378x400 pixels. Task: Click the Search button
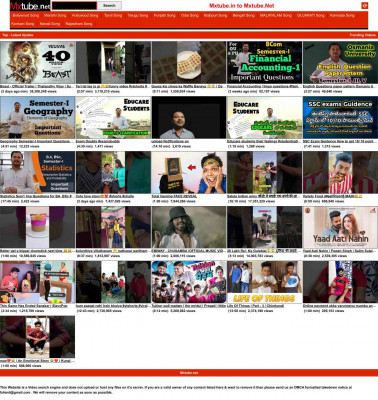109,5
